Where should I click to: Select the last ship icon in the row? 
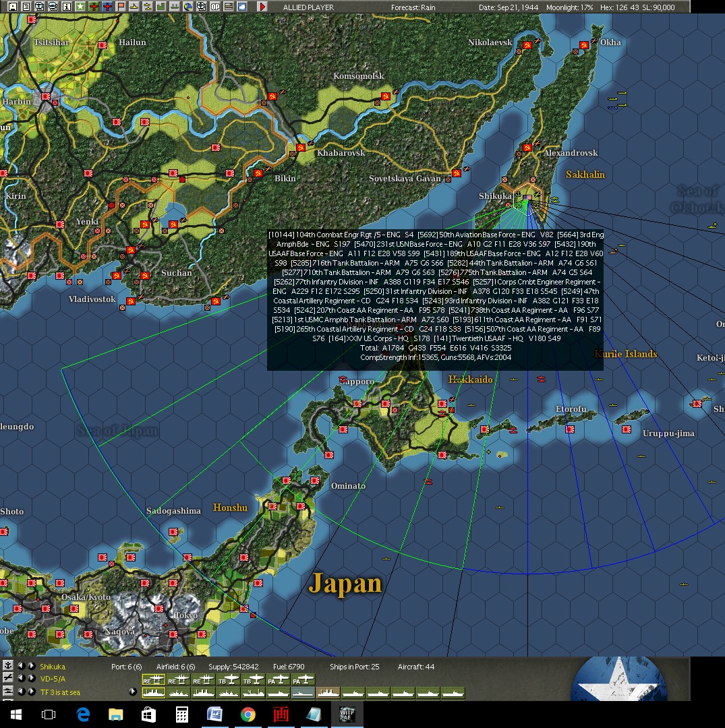(x=453, y=693)
